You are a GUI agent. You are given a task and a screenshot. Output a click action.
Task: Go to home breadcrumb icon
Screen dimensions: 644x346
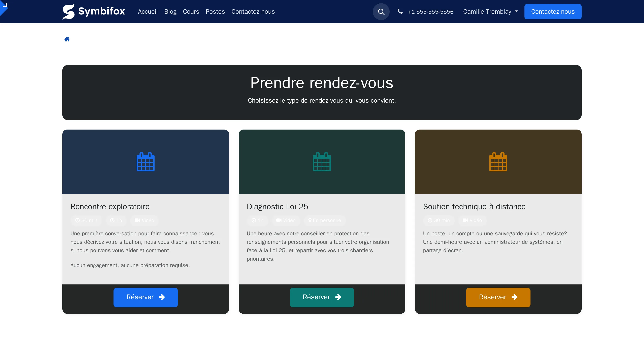click(67, 39)
